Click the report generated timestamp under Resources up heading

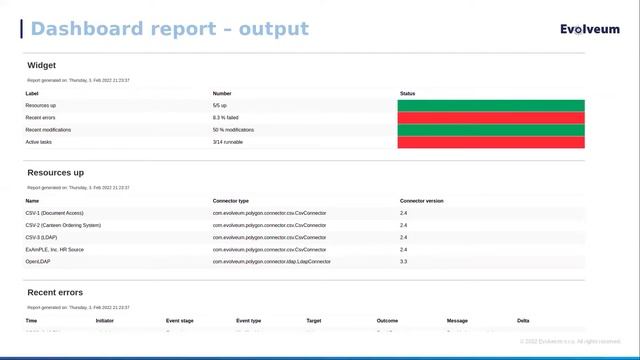point(78,188)
